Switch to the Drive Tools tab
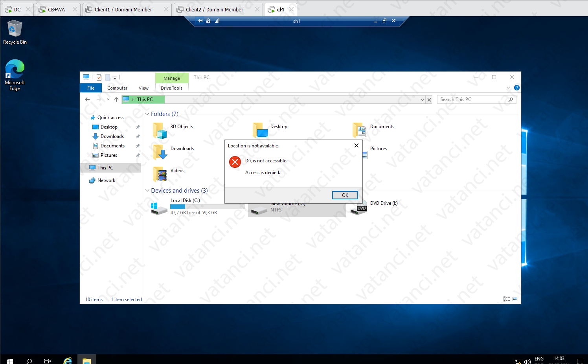Image resolution: width=588 pixels, height=364 pixels. [172, 88]
